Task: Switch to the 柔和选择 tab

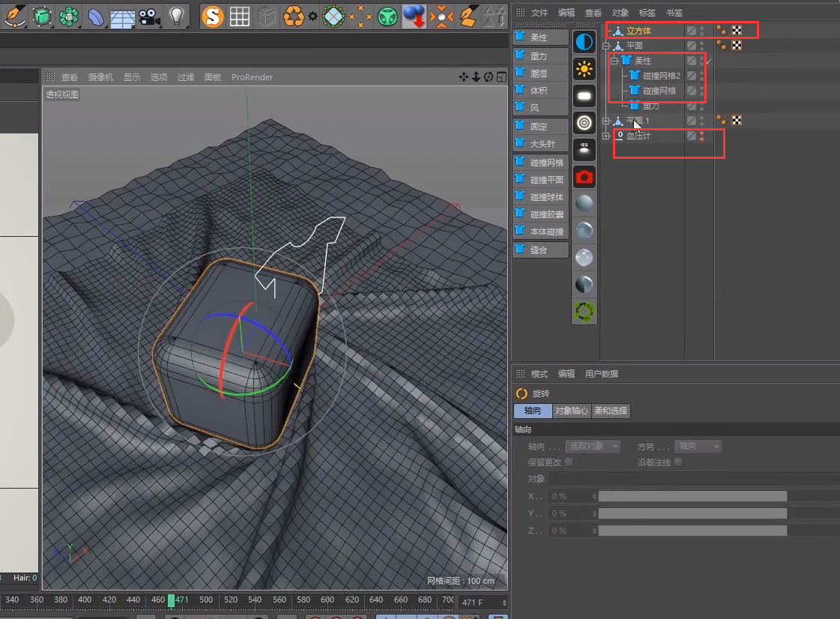Action: [611, 411]
